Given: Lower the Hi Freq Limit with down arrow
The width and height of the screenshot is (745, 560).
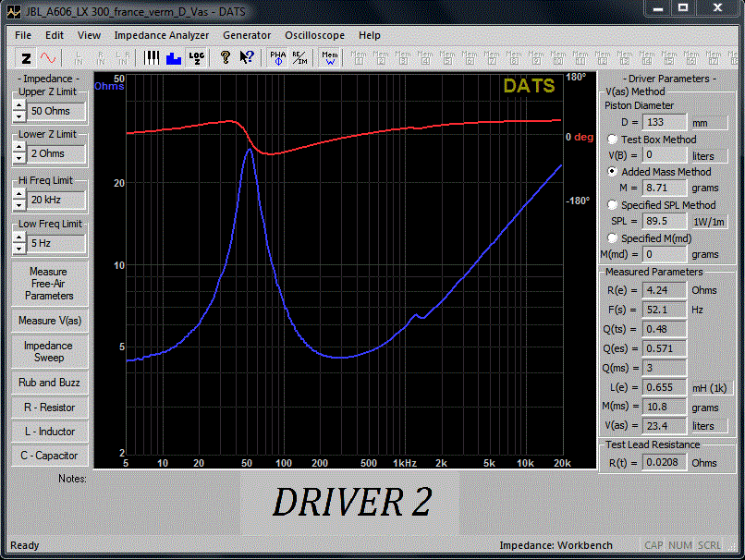Looking at the screenshot, I should [x=18, y=204].
